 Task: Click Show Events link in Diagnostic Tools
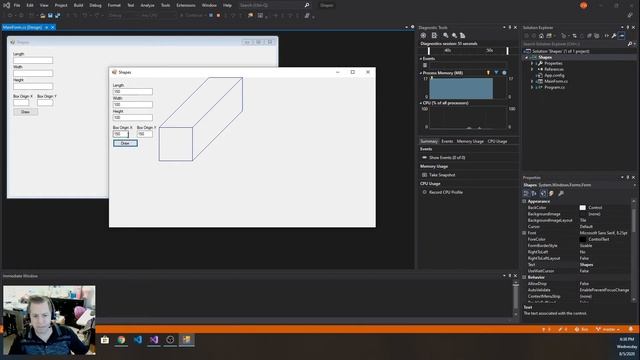pyautogui.click(x=447, y=157)
